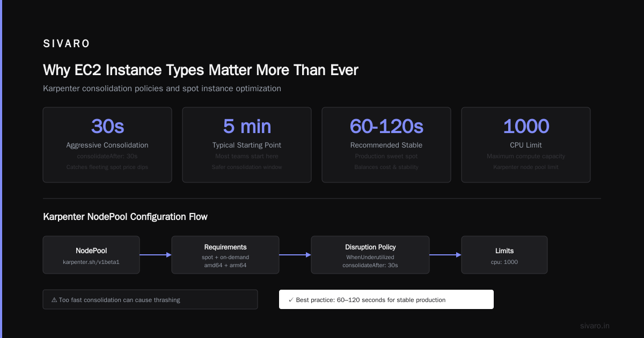Viewport: 644px width, 338px height.
Task: Click 'WhenUnderutilized' text
Action: click(x=370, y=257)
